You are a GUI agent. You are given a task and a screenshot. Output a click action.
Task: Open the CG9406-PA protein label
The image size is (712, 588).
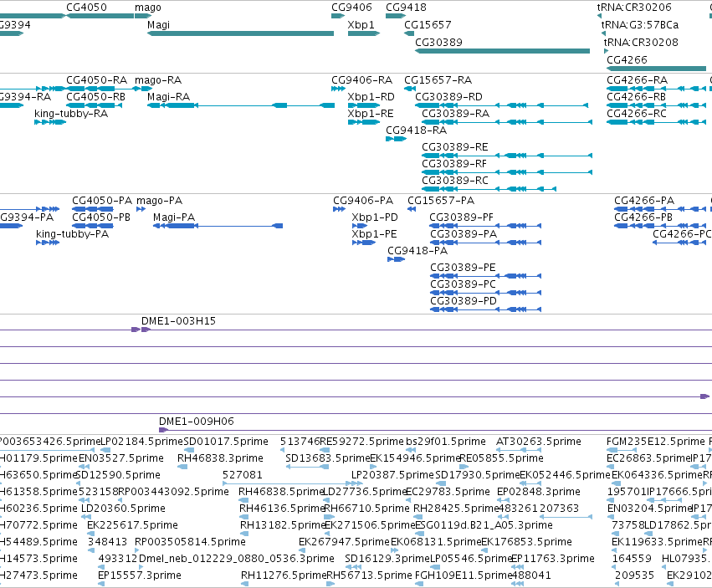click(363, 201)
